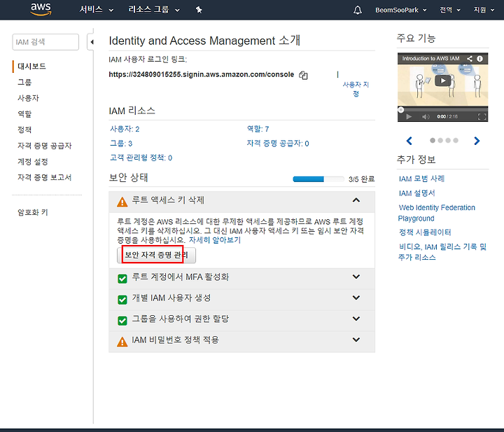This screenshot has width=504, height=432.
Task: Open the 고객 관리형 정책: 0 link
Action: [x=141, y=158]
